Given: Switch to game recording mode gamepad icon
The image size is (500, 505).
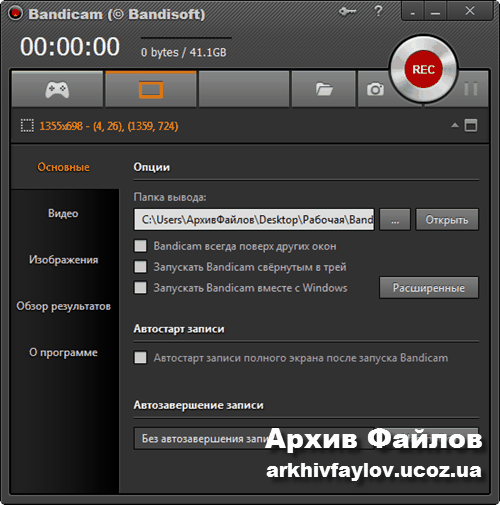Looking at the screenshot, I should coord(57,89).
